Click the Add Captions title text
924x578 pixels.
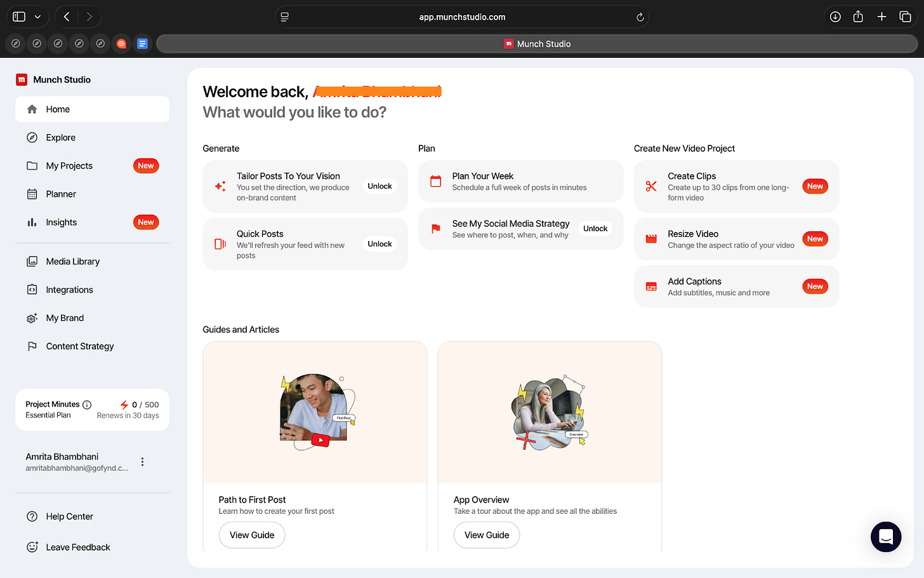694,281
